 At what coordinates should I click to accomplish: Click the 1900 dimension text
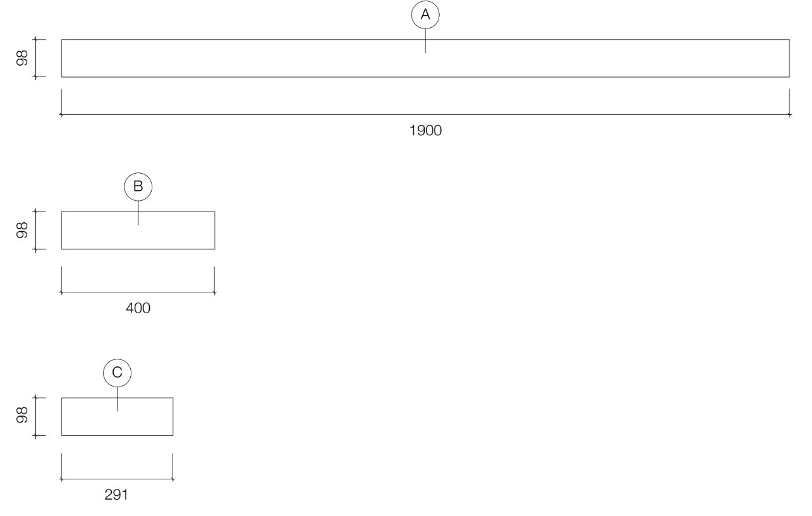point(425,131)
